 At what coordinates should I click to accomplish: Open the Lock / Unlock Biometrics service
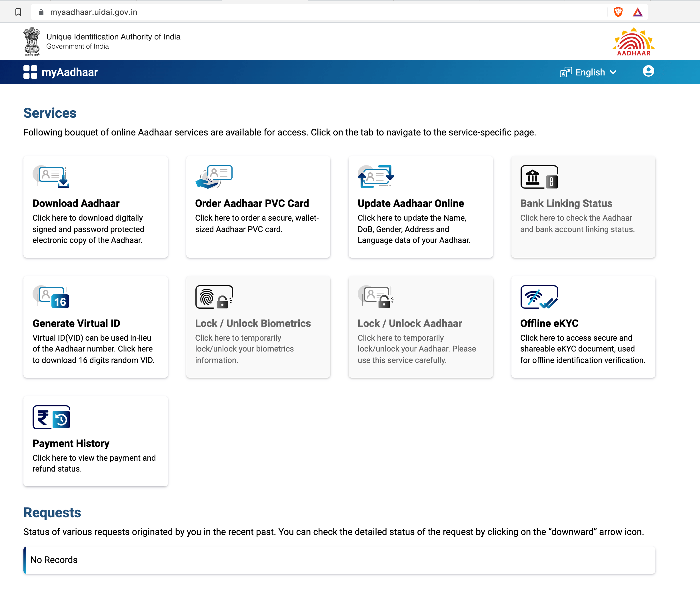[258, 327]
